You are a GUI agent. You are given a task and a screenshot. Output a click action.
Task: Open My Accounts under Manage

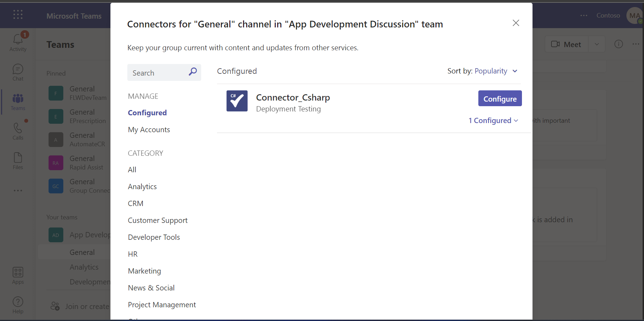(x=149, y=130)
